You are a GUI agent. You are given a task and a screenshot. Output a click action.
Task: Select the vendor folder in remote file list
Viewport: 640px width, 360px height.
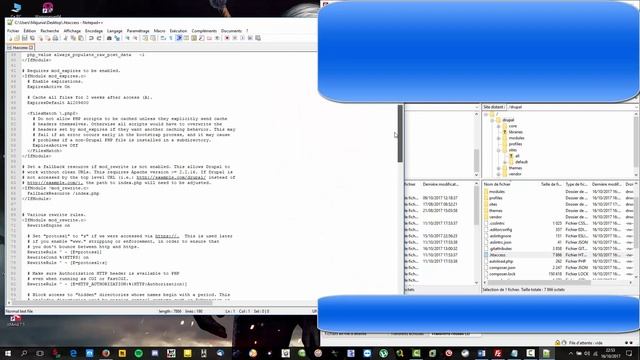click(x=496, y=217)
